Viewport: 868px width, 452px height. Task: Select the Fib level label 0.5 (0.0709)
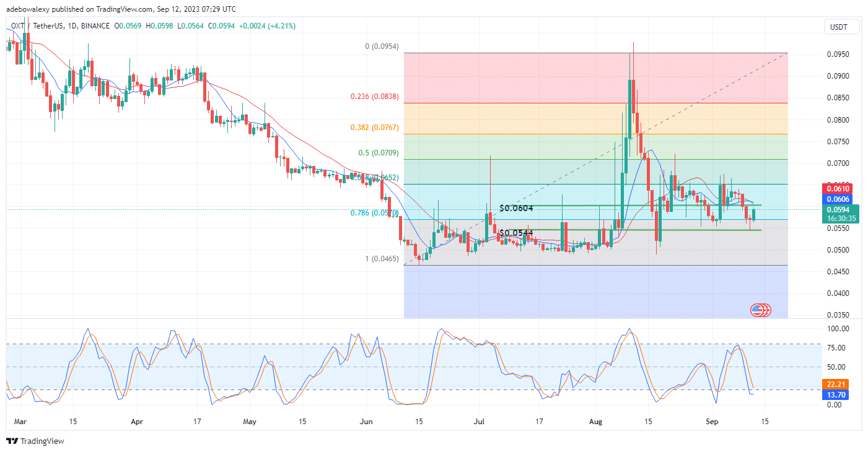pyautogui.click(x=379, y=152)
